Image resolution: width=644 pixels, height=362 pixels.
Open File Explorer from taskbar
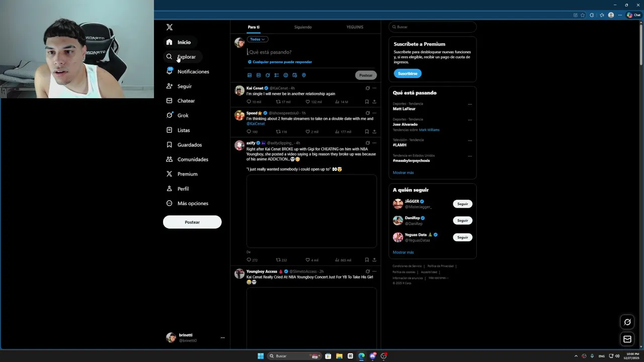339,356
